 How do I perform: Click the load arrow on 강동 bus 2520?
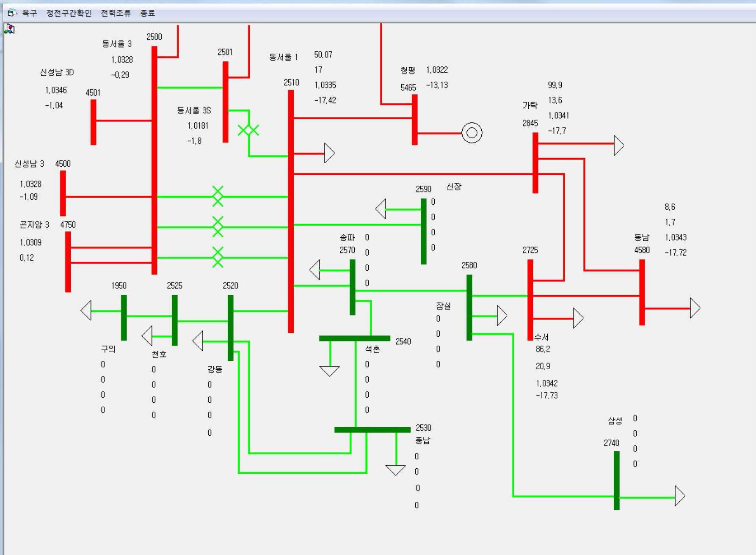[x=198, y=341]
